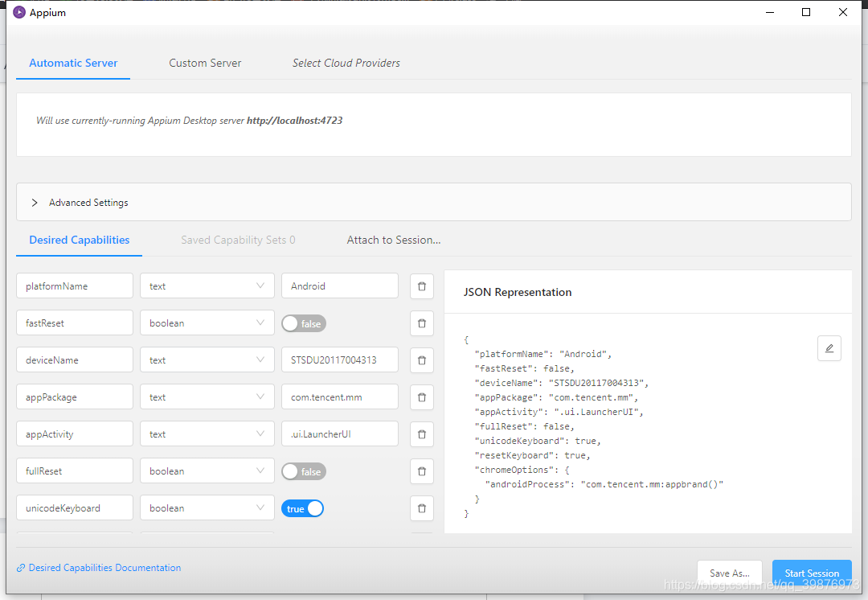Open type dropdown for fastReset
Viewport: 868px width, 600px height.
tap(207, 323)
